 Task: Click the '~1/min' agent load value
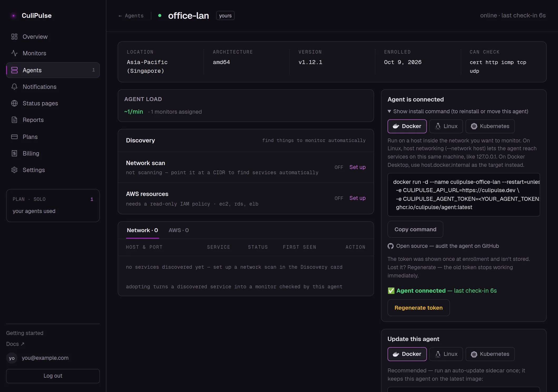(134, 112)
